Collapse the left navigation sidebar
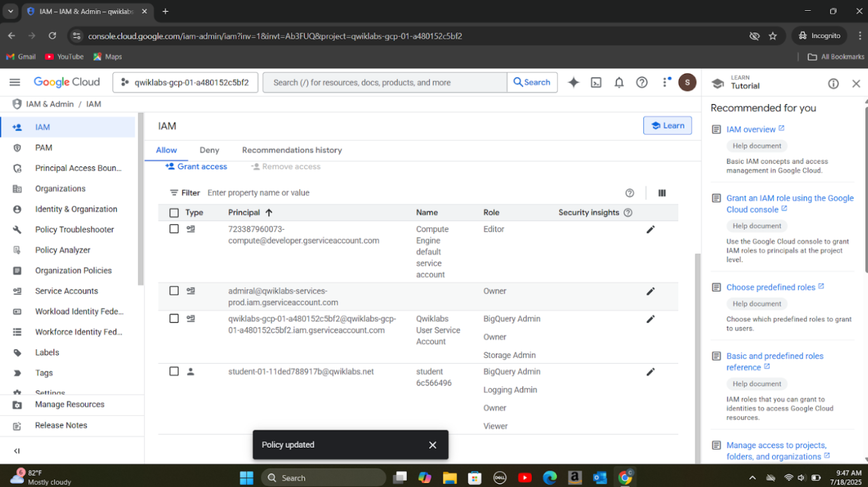The height and width of the screenshot is (487, 868). 17,451
